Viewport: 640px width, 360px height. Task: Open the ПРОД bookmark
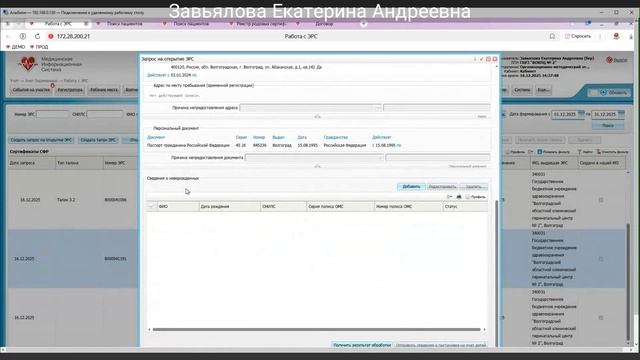click(39, 47)
